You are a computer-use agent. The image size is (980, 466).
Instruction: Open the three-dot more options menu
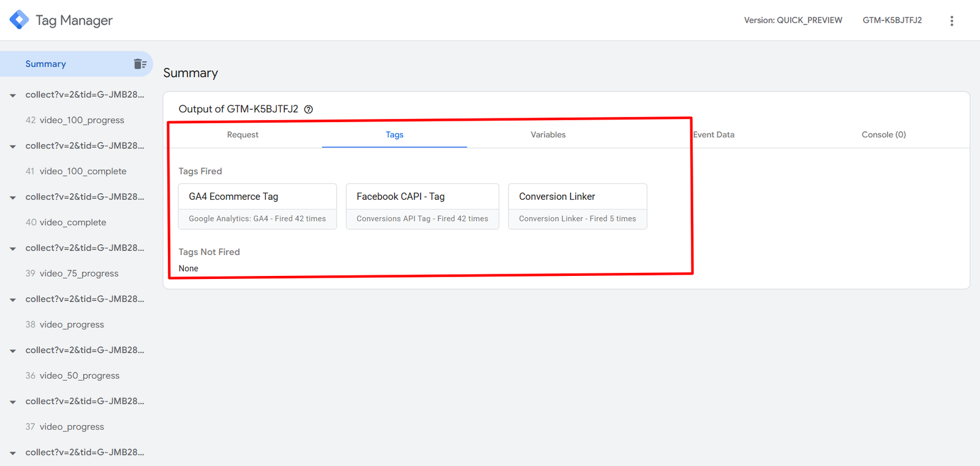coord(951,21)
